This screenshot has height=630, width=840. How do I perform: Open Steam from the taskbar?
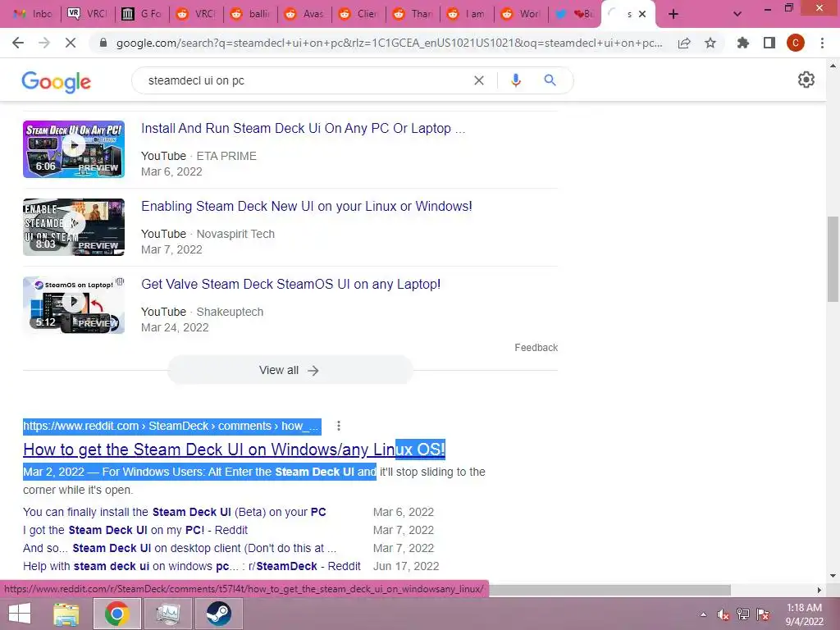(x=218, y=614)
